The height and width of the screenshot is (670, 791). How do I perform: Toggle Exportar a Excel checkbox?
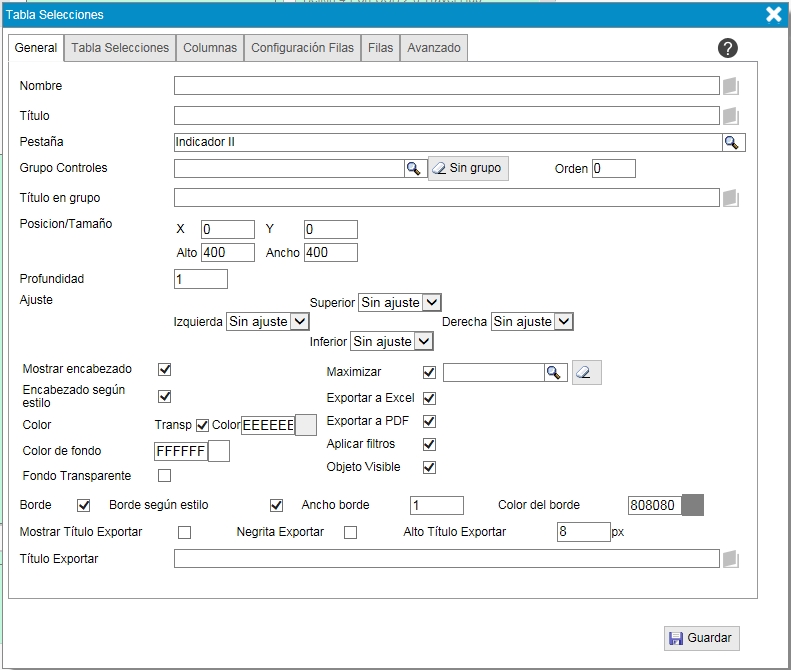click(x=430, y=398)
